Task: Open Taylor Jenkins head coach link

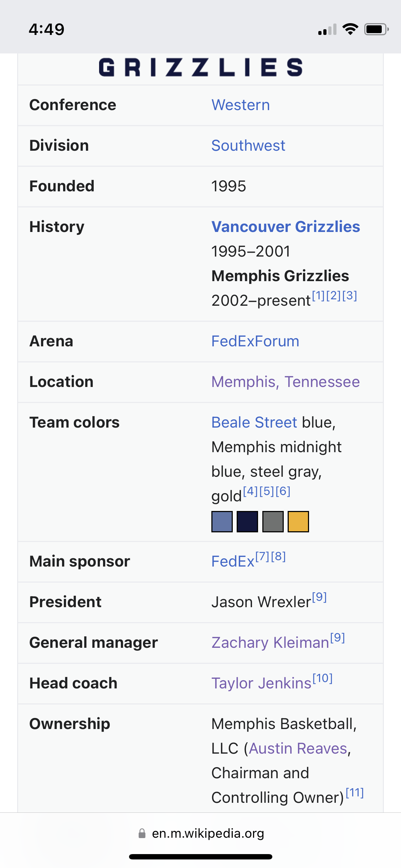Action: [261, 683]
